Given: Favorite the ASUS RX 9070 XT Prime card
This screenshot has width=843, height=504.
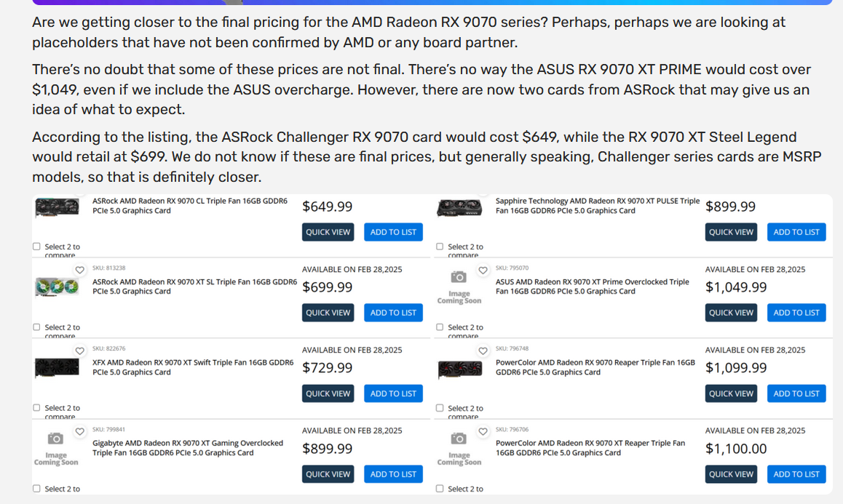Looking at the screenshot, I should [483, 270].
